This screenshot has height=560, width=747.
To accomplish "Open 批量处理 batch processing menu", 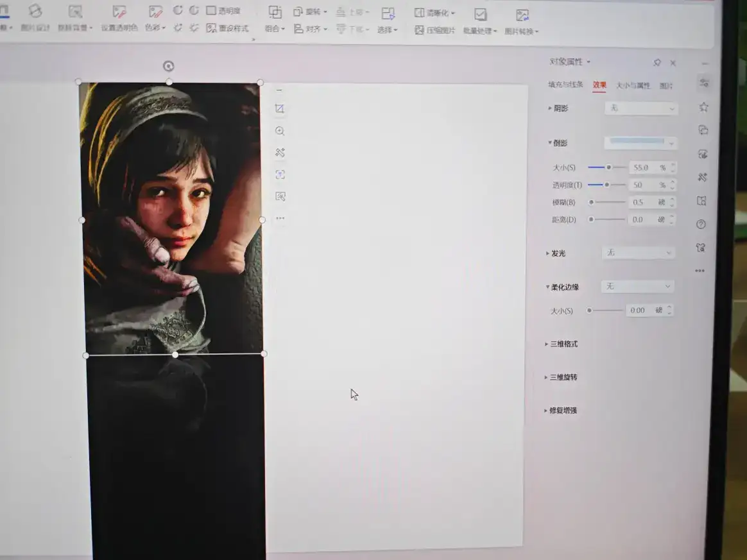I will (x=480, y=22).
